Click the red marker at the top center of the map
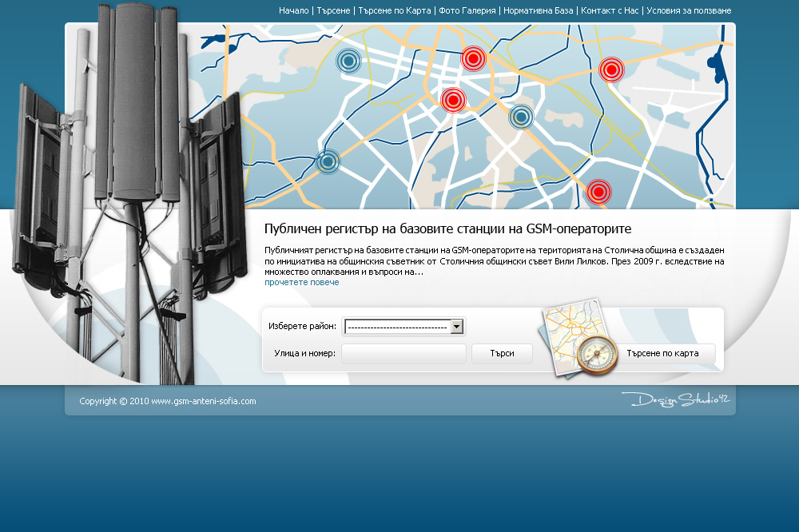Screen dimensions: 799x532 (x=473, y=58)
